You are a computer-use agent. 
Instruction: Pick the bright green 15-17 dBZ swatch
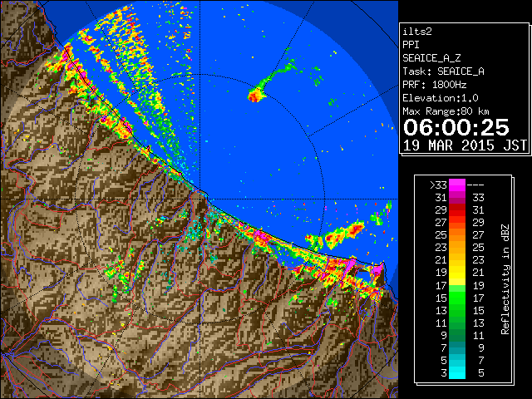457,298
